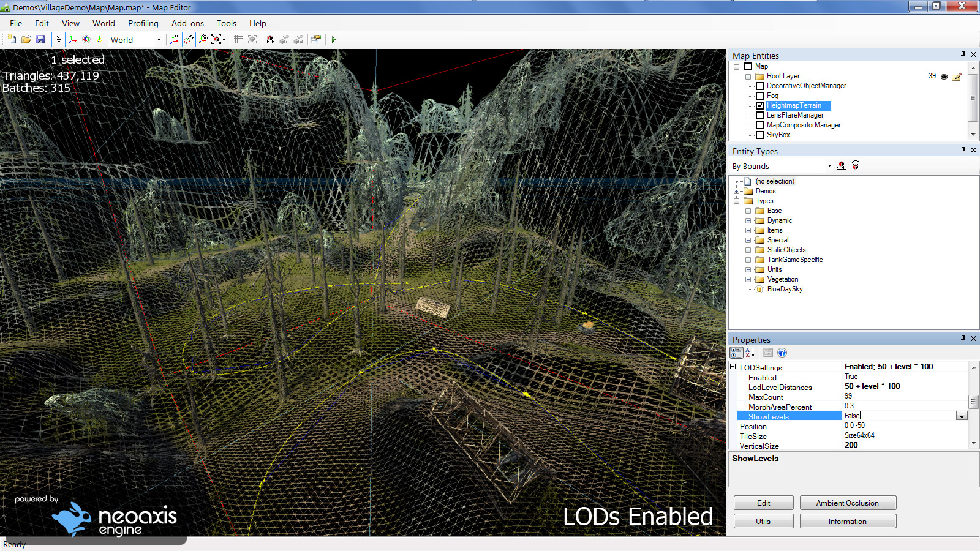Check the Fog entity checkbox
Screen dimensions: 980x551
coord(759,96)
